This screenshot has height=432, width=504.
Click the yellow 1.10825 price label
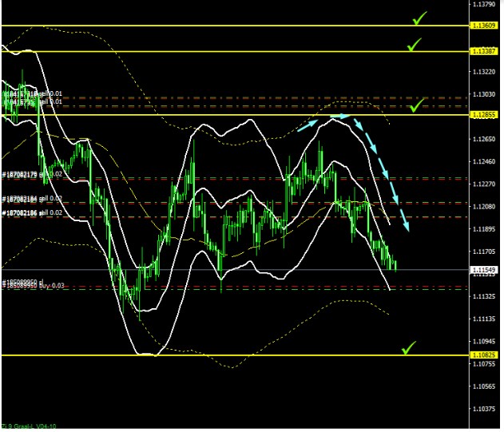(484, 355)
